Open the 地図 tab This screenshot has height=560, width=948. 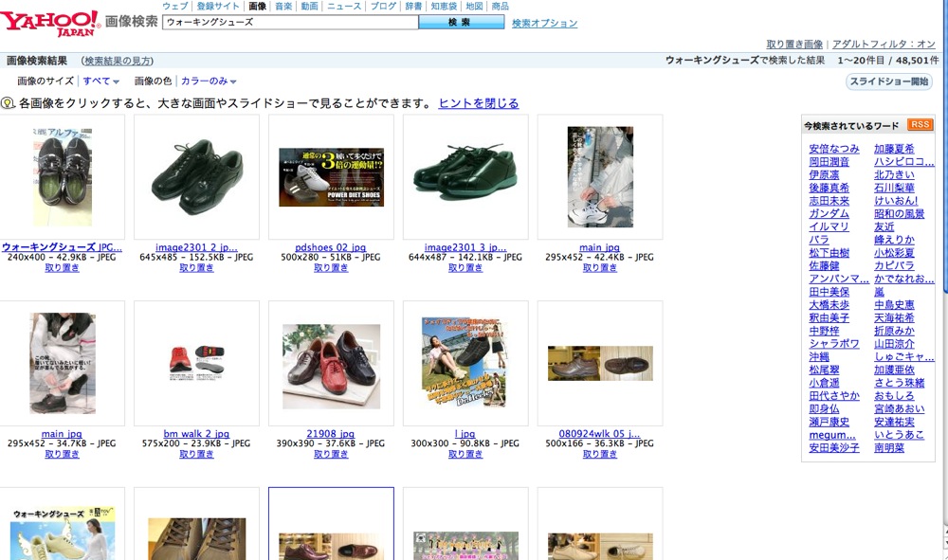(475, 6)
